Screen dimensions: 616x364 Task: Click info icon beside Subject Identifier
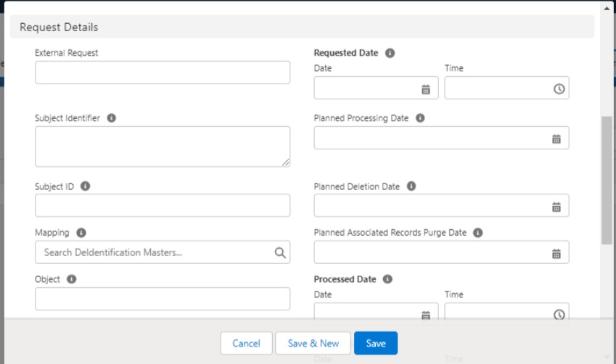coord(112,118)
